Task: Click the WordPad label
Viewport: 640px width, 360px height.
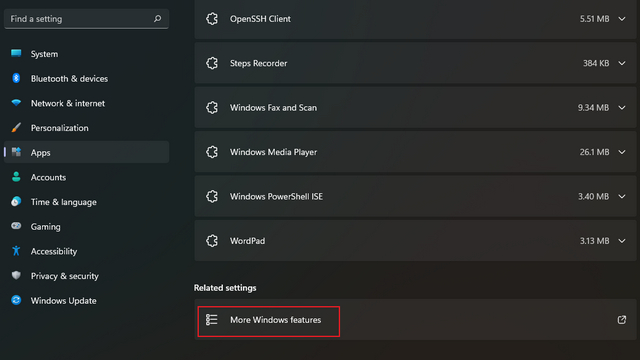Action: tap(247, 241)
